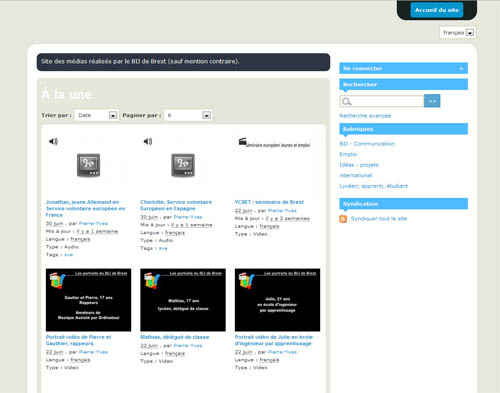The height and width of the screenshot is (393, 500).
Task: Open the BIJ - Communication rubrique
Action: pos(367,144)
